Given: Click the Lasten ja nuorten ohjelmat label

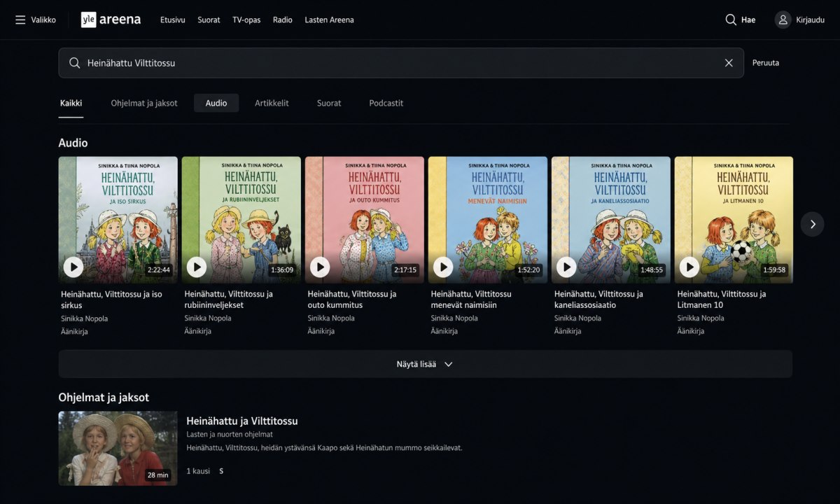Looking at the screenshot, I should click(230, 435).
